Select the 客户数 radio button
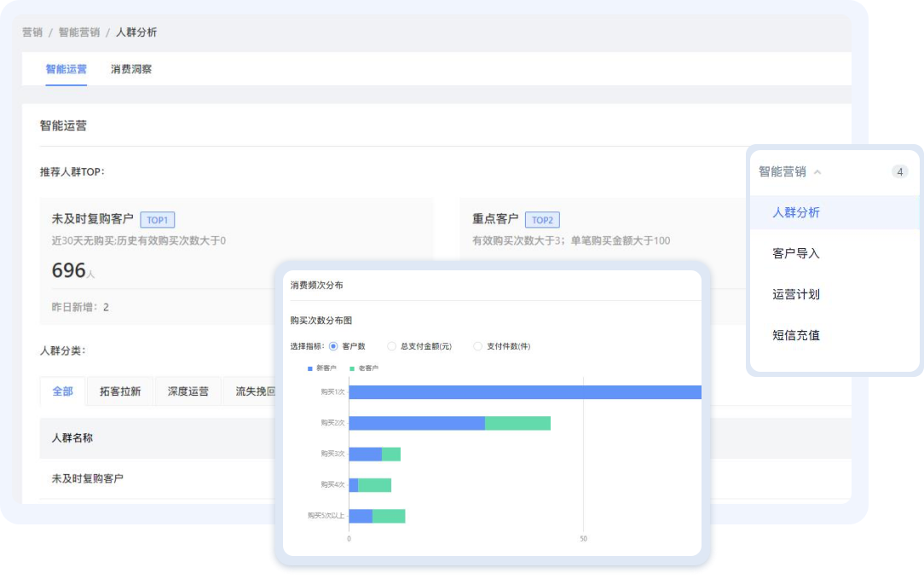 333,346
